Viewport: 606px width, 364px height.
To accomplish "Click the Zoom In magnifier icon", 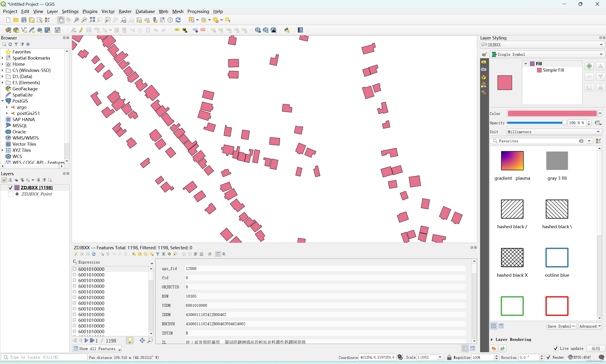I will (76, 20).
